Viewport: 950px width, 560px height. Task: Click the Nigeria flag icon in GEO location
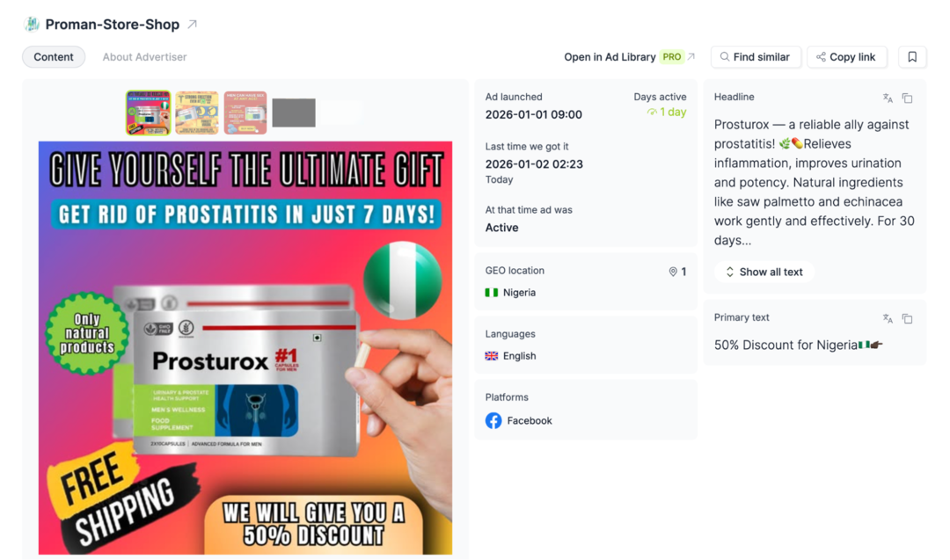point(492,293)
